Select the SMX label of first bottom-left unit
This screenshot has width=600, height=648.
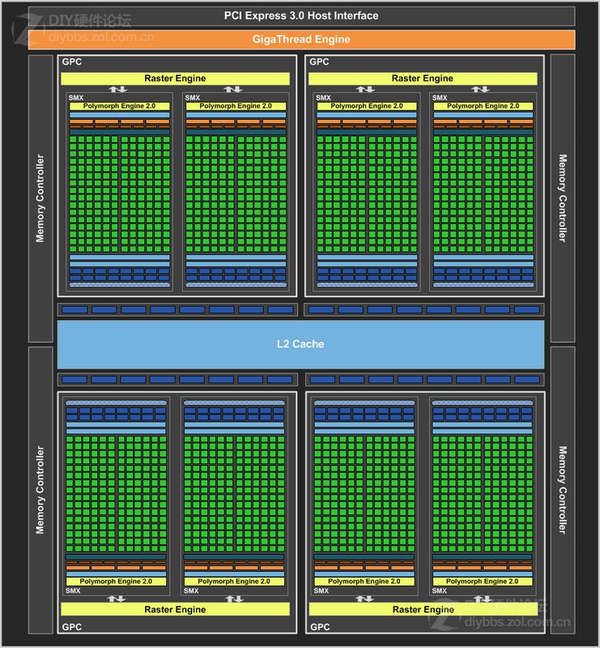point(73,591)
